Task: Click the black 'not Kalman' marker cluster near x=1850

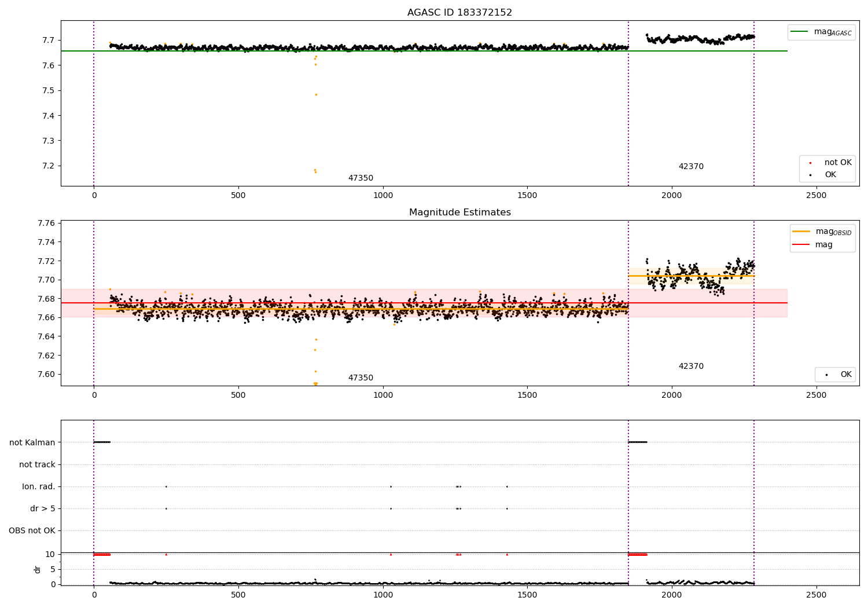Action: pos(638,442)
